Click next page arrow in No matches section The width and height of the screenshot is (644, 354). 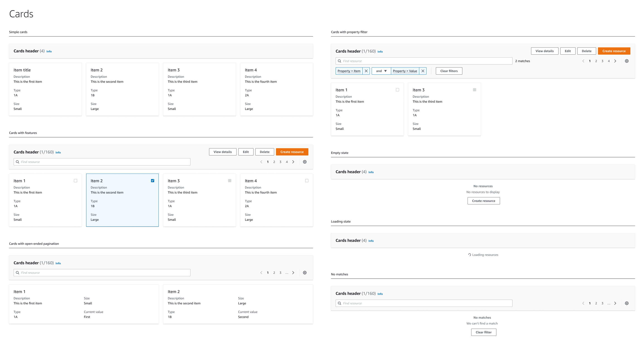tap(615, 303)
